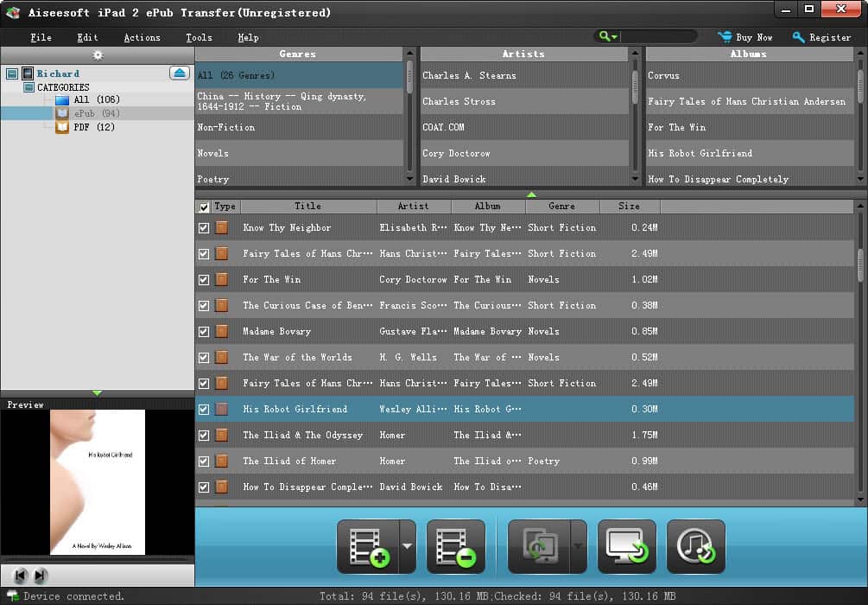Screen dimensions: 868x605
Task: Click the All category folder icon
Action: point(62,99)
